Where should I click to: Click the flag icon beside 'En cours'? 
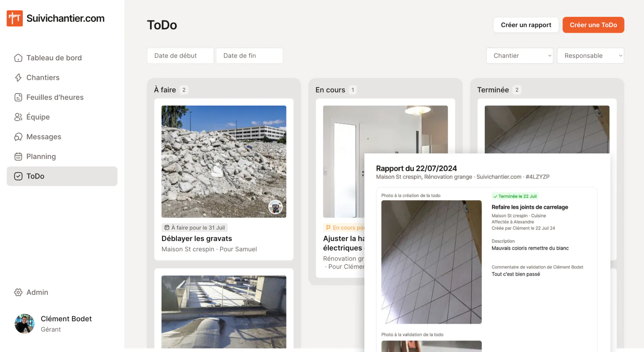328,227
